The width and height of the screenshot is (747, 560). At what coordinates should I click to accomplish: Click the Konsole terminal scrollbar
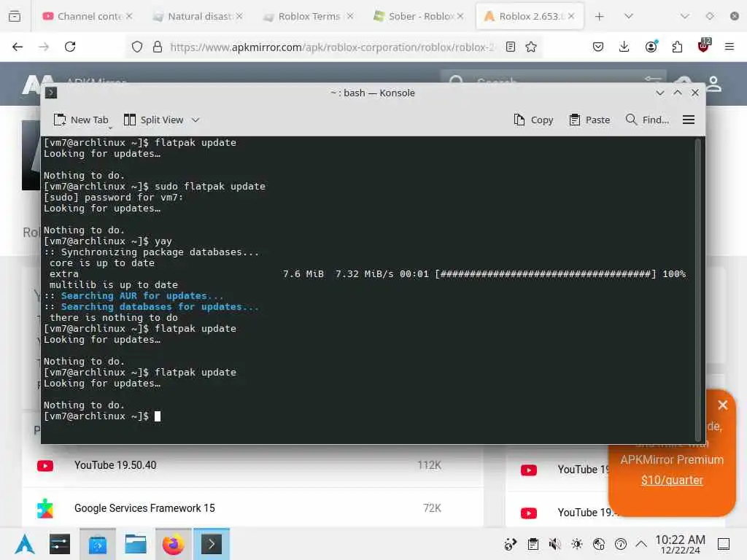(x=698, y=289)
